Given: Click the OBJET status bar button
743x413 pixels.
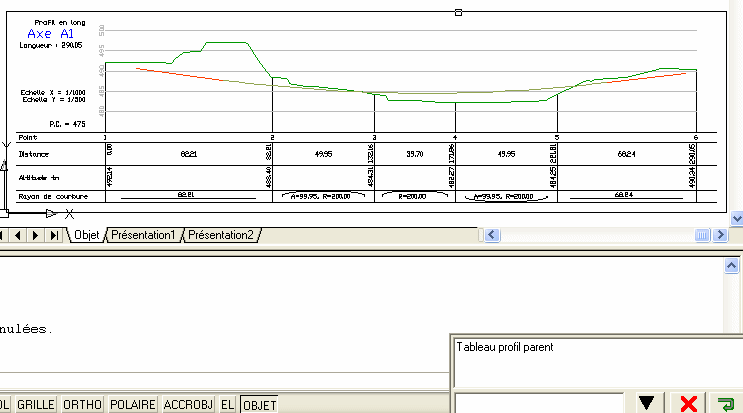Looking at the screenshot, I should tap(260, 405).
